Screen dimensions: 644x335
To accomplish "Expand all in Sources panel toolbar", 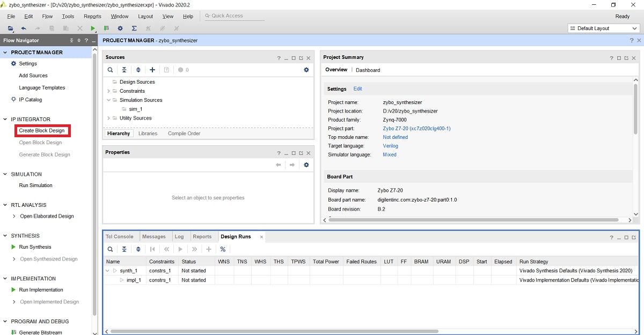I will [x=138, y=70].
